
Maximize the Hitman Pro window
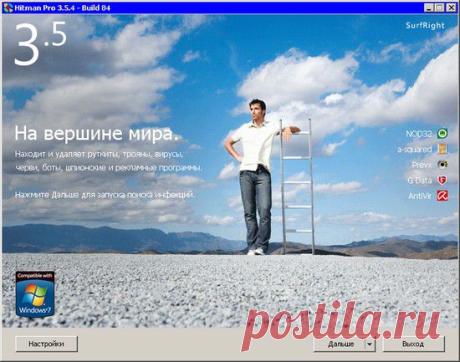(440, 8)
